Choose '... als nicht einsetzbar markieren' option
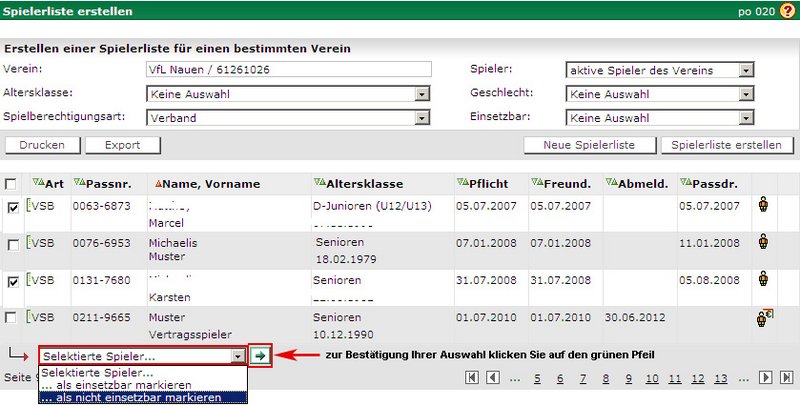 [141, 397]
